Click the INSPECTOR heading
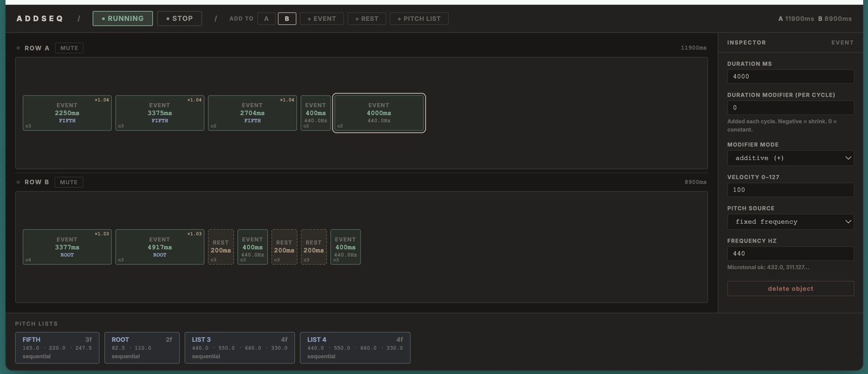 point(746,42)
